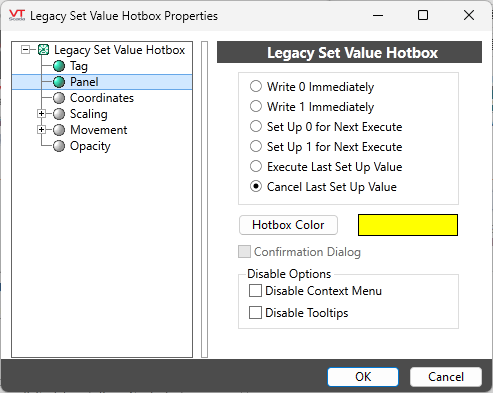Open the Tag tree item

(x=79, y=66)
